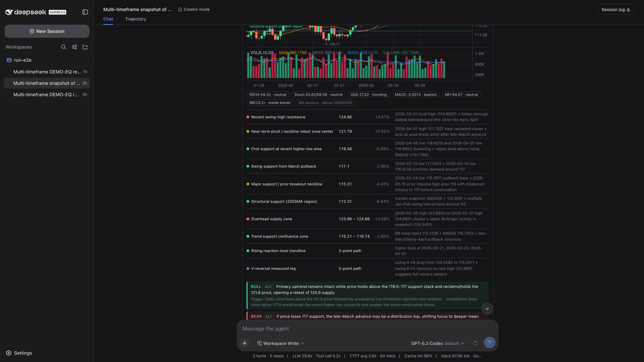Image resolution: width=644 pixels, height=362 pixels.
Task: Open Session log
Action: click(x=616, y=10)
